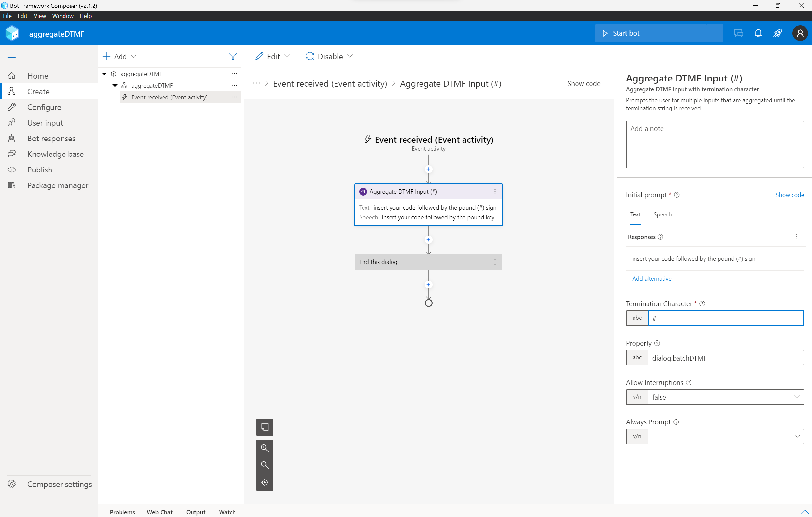Click the rocket get started icon
The width and height of the screenshot is (812, 517).
point(777,33)
